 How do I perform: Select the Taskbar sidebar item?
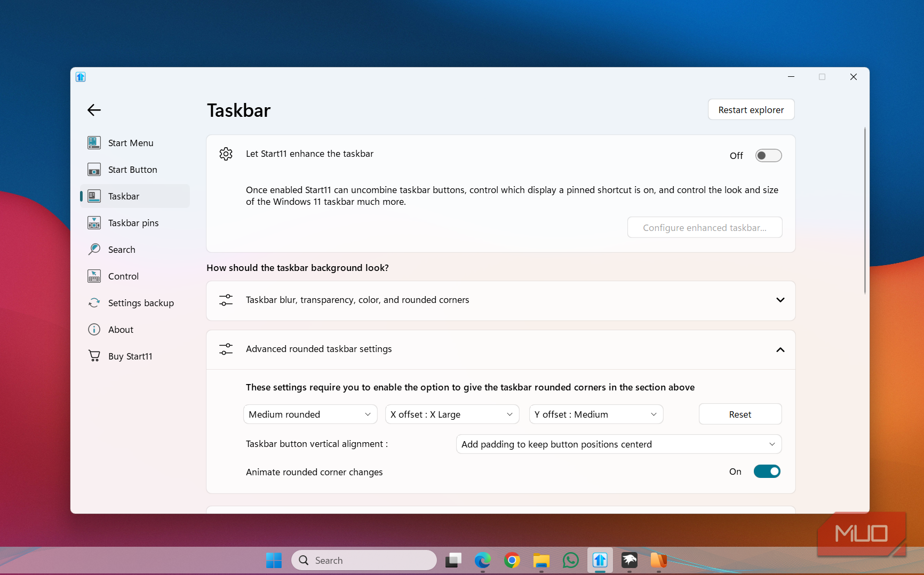click(135, 196)
